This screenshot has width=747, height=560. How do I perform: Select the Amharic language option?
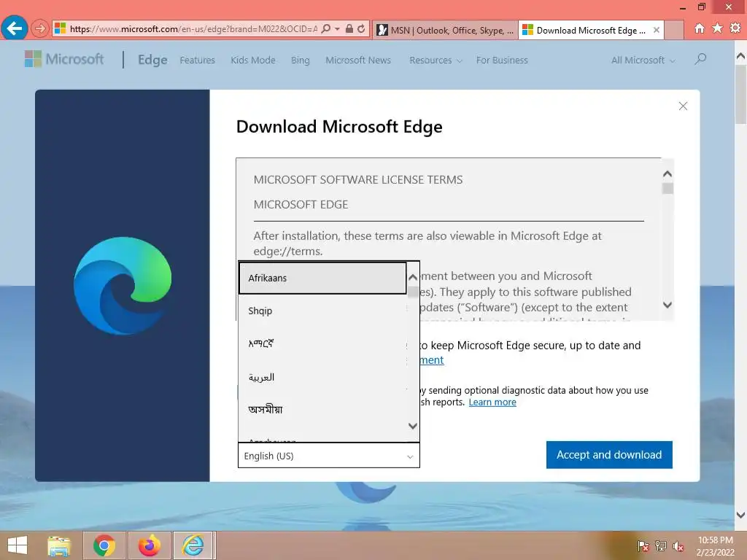click(x=322, y=344)
